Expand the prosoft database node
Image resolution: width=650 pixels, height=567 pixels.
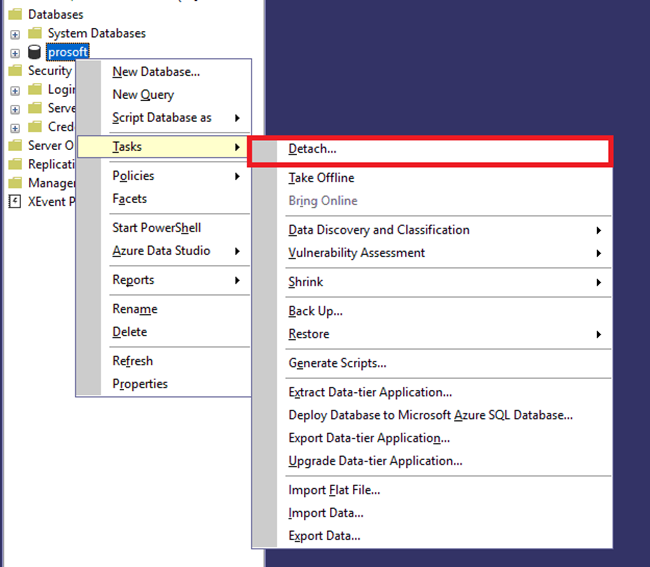(x=15, y=53)
